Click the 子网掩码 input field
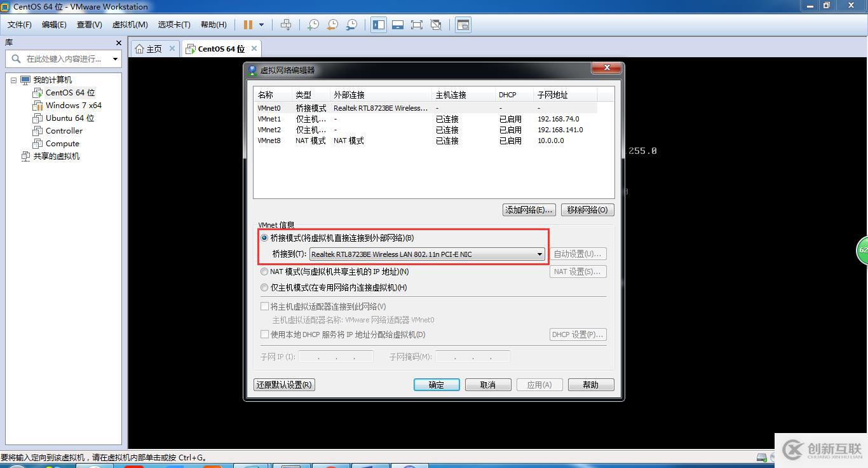Screen dimensions: 868x468 [472, 357]
